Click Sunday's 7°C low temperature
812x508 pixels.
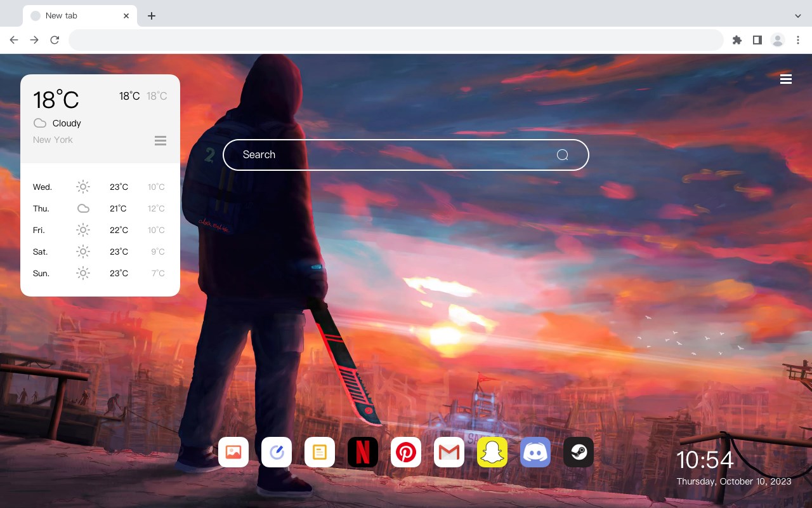(158, 273)
